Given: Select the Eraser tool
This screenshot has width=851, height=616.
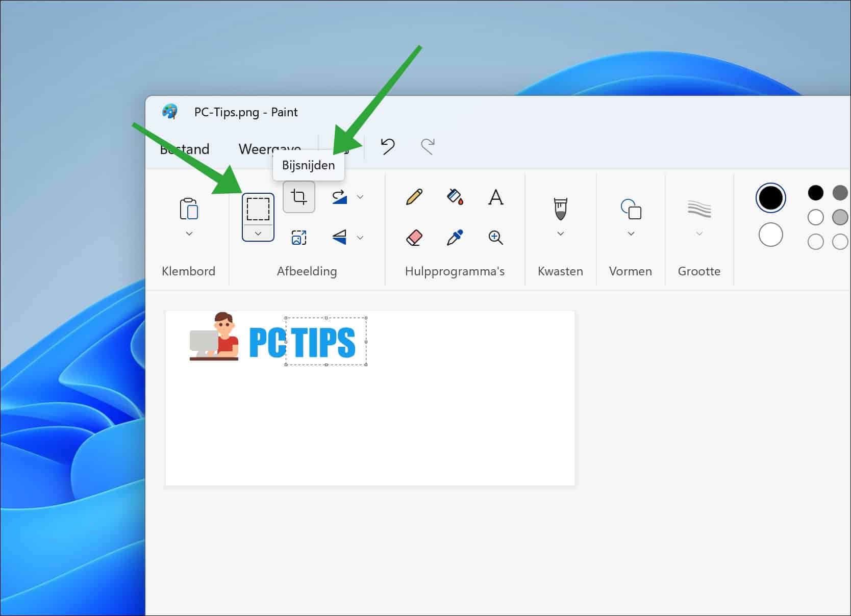Looking at the screenshot, I should [x=414, y=237].
